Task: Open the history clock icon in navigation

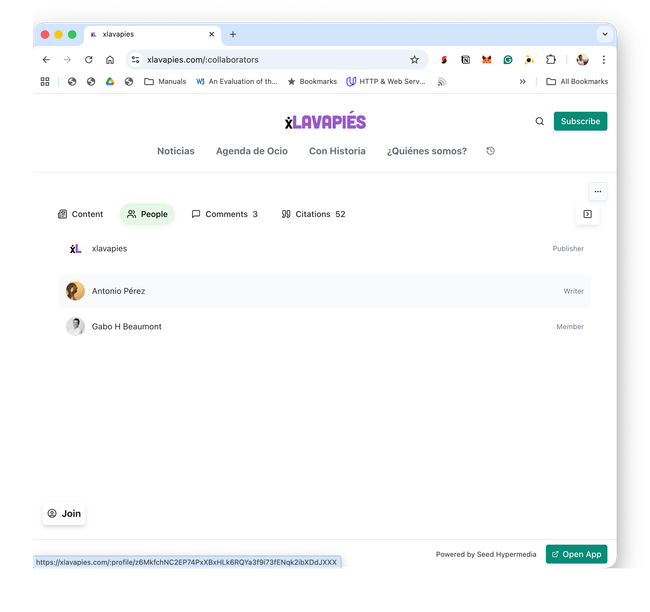Action: pyautogui.click(x=490, y=151)
